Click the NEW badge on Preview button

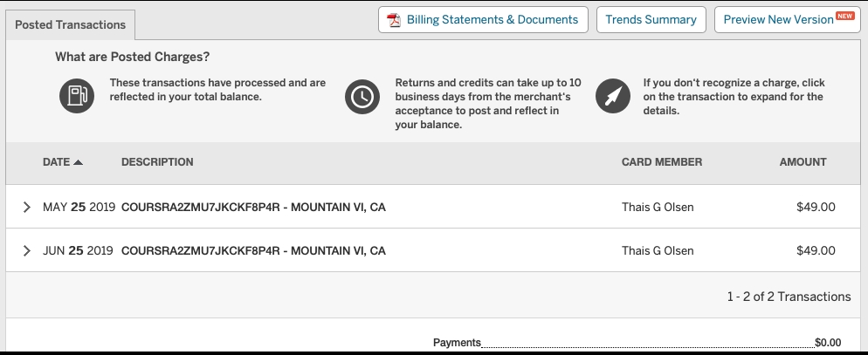[x=844, y=16]
